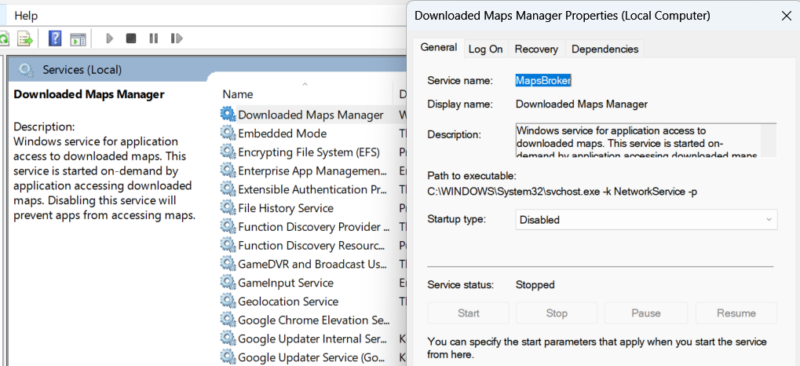Image resolution: width=800 pixels, height=366 pixels.
Task: Select Google Chrome Elevation Service row
Action: [313, 320]
